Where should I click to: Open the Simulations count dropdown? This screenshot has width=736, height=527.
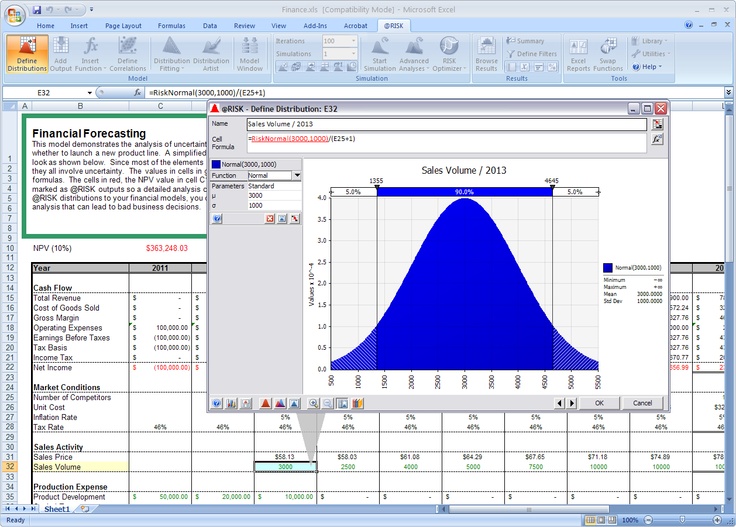(354, 54)
